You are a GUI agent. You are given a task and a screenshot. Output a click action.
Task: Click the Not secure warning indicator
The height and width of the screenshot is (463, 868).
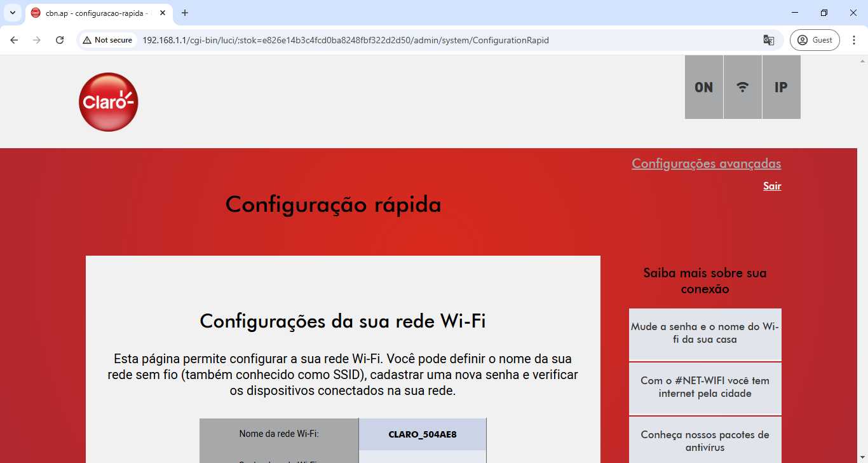(x=105, y=39)
